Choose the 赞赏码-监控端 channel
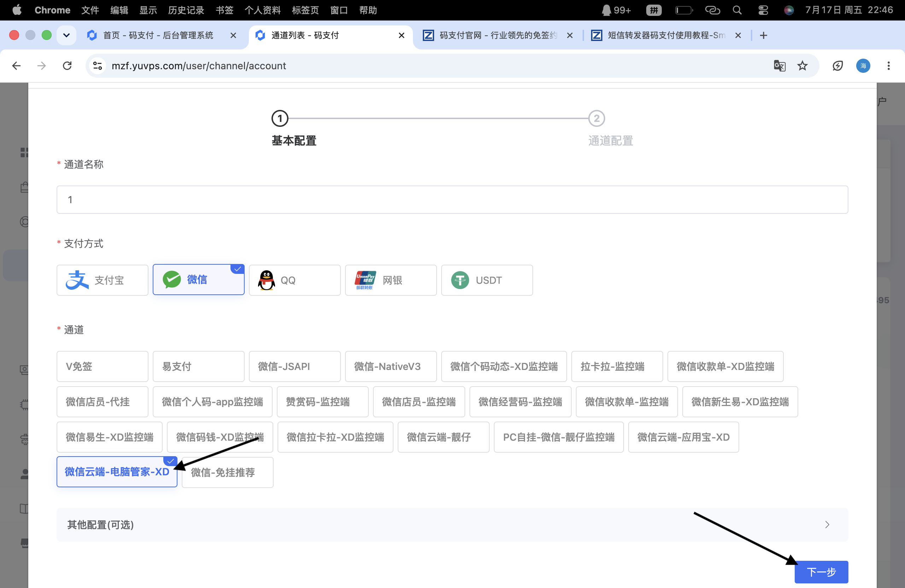905x588 pixels. (x=322, y=402)
